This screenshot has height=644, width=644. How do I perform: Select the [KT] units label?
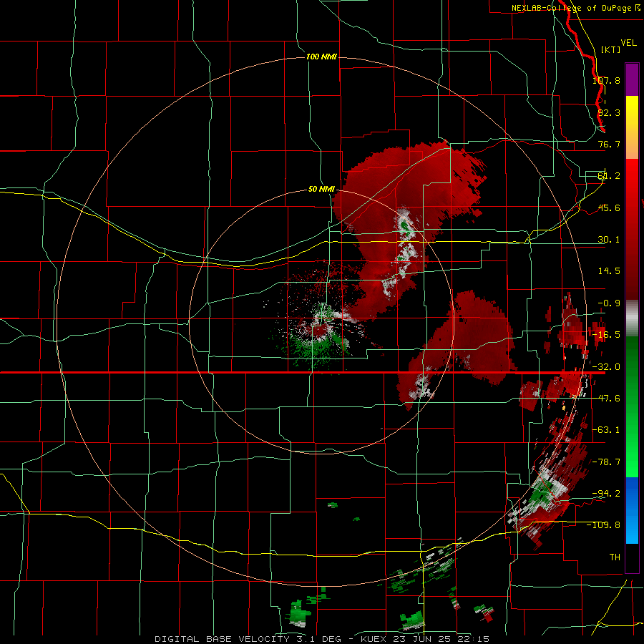click(x=610, y=49)
